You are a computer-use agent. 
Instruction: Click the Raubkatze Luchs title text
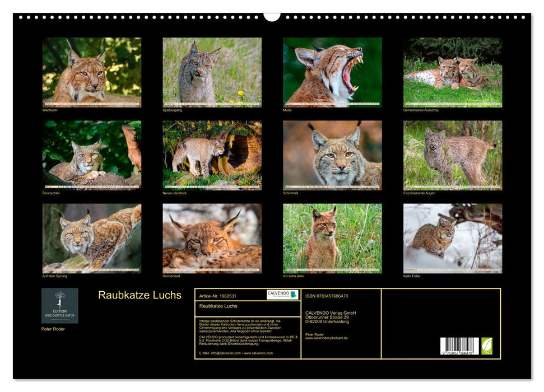(x=140, y=295)
